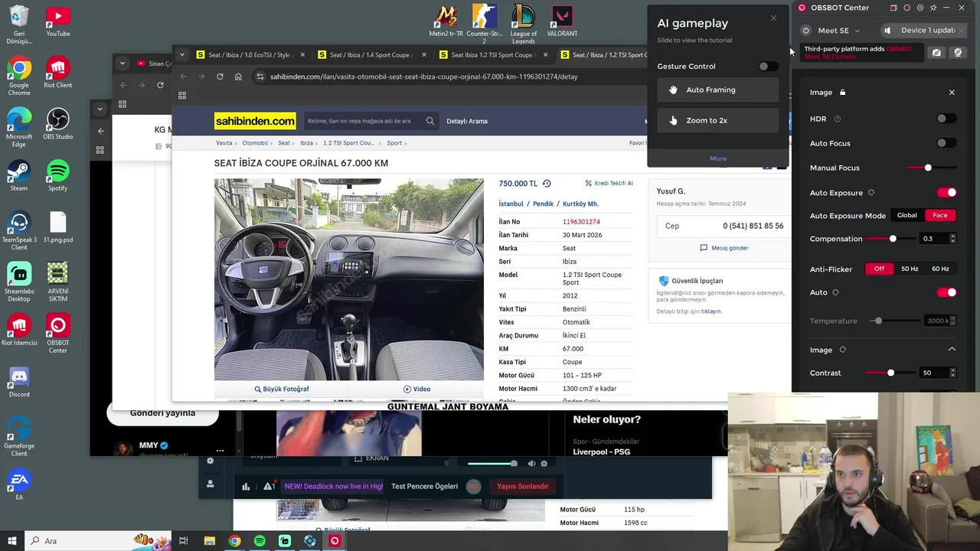Launch the VALORANT desktop shortcut
Viewport: 980px width, 551px height.
pos(563,21)
